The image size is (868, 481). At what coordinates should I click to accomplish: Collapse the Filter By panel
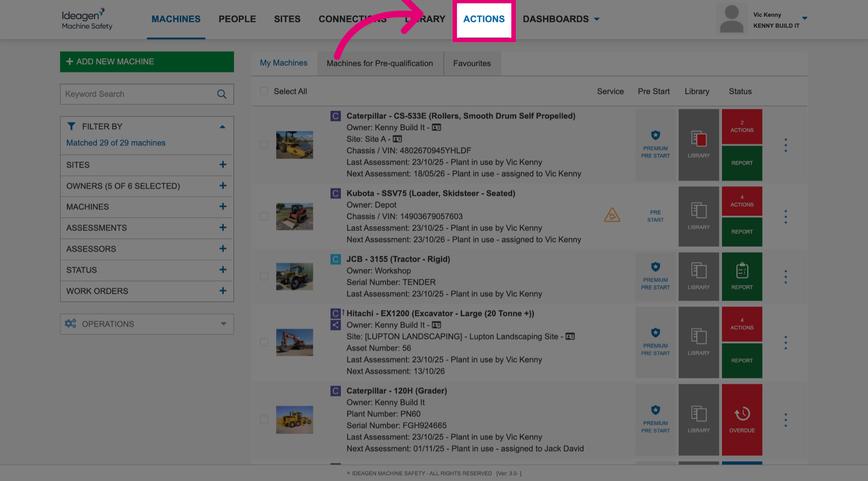(222, 127)
